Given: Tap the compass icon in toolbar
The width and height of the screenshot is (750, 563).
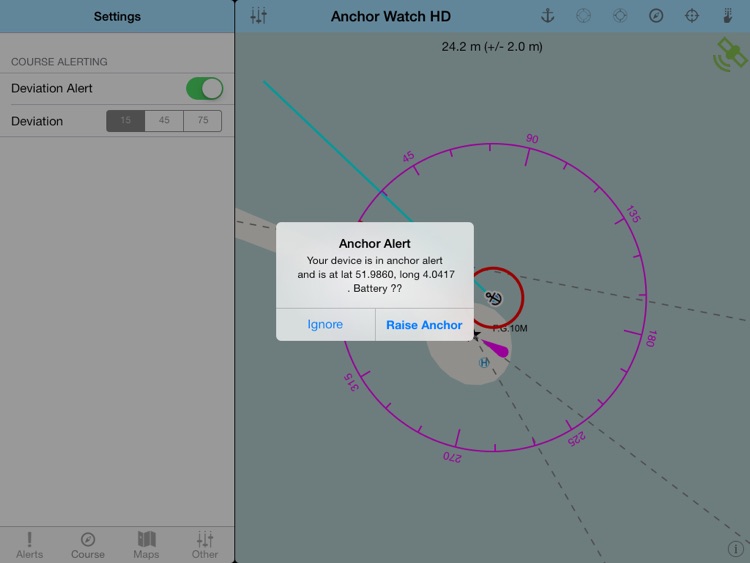Looking at the screenshot, I should pos(656,16).
